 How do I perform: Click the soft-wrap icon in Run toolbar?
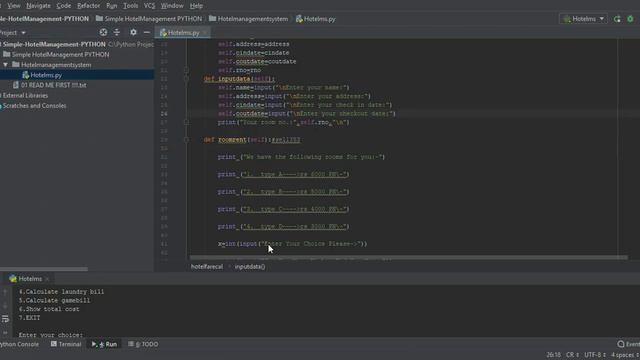tap(5, 319)
